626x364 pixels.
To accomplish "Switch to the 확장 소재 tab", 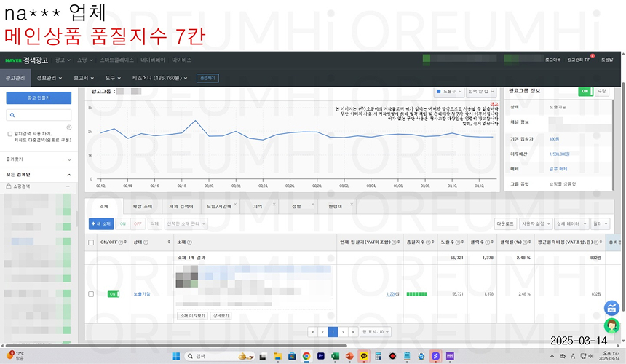I will pos(143,206).
